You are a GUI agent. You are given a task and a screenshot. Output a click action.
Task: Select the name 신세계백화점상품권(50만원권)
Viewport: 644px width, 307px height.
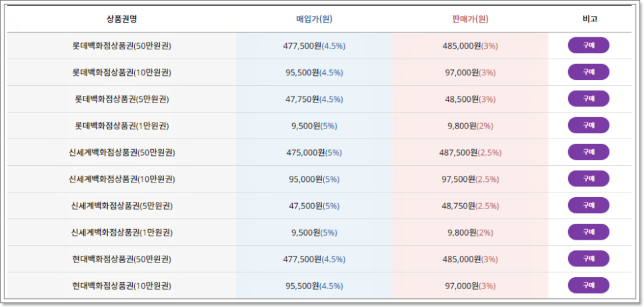(x=121, y=153)
